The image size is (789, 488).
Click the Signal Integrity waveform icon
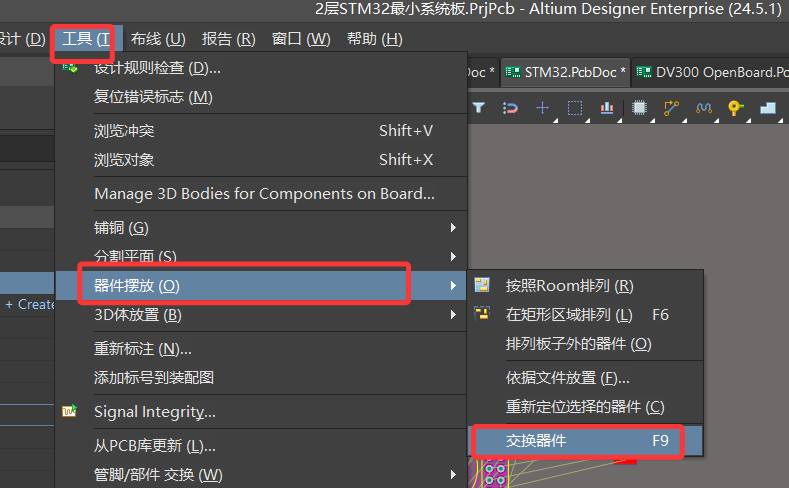coord(69,411)
